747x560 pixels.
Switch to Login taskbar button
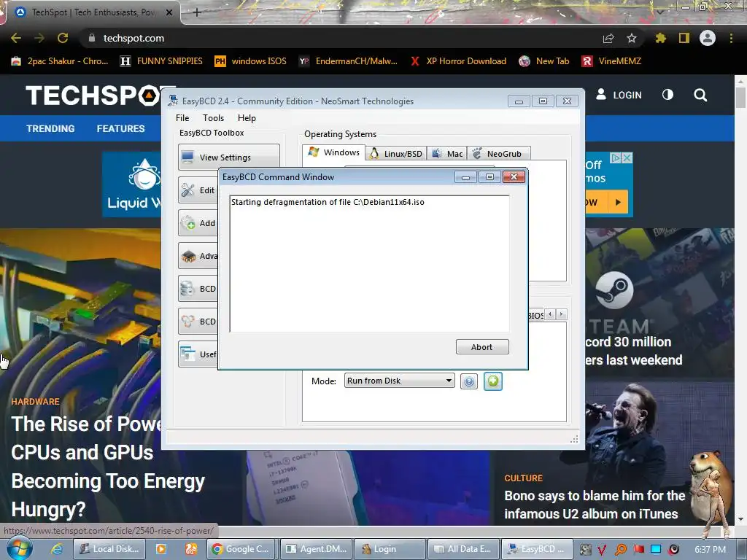(390, 549)
